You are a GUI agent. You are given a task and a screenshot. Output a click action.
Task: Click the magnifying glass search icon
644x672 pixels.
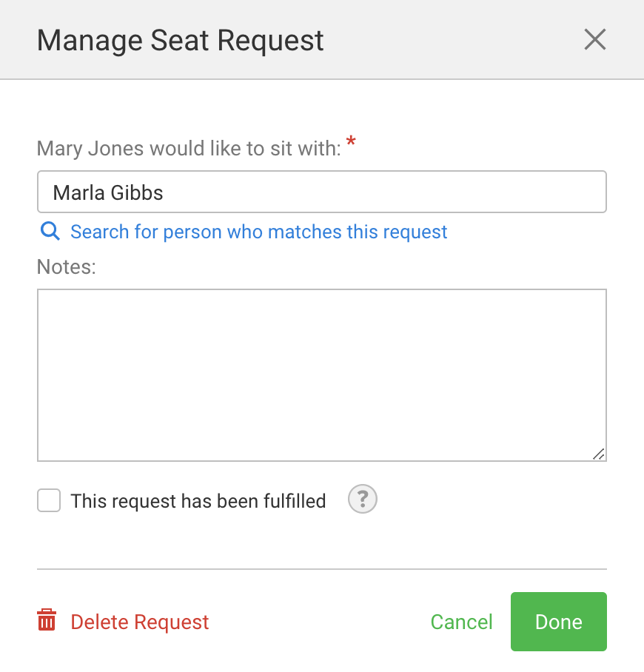pos(50,232)
